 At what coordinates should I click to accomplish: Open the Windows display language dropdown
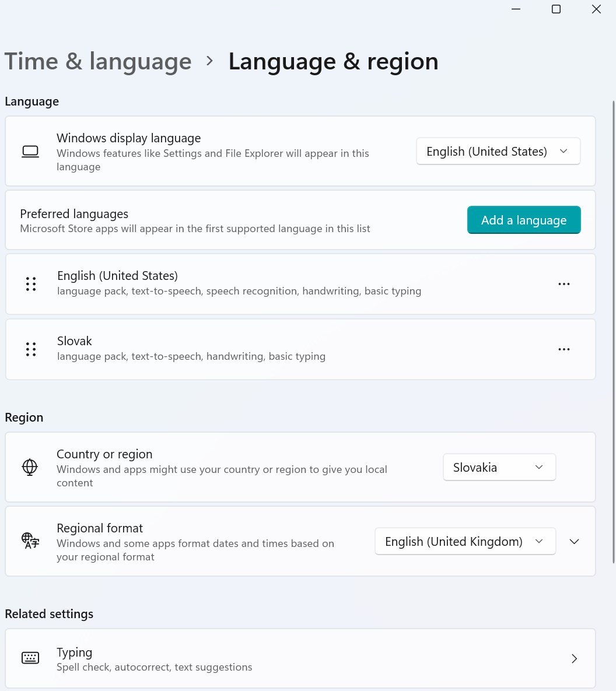tap(498, 151)
